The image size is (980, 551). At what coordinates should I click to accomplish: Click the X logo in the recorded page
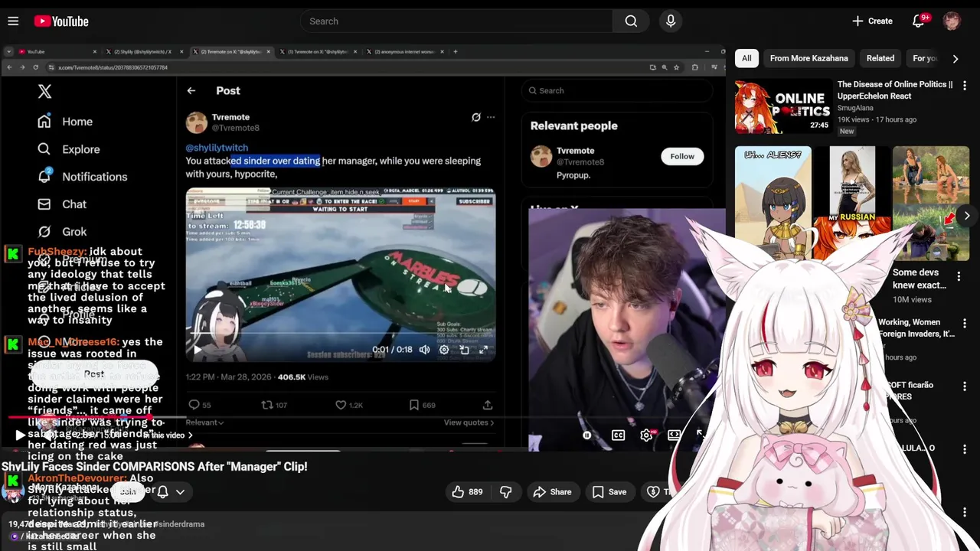pyautogui.click(x=44, y=92)
